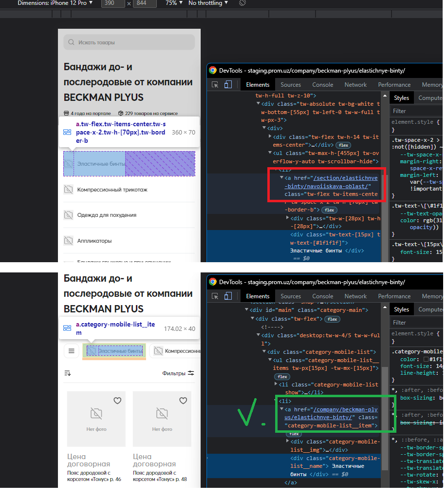Open product 'Пояс дородовой с корсетом «Тонус» р. 48'

(x=160, y=476)
